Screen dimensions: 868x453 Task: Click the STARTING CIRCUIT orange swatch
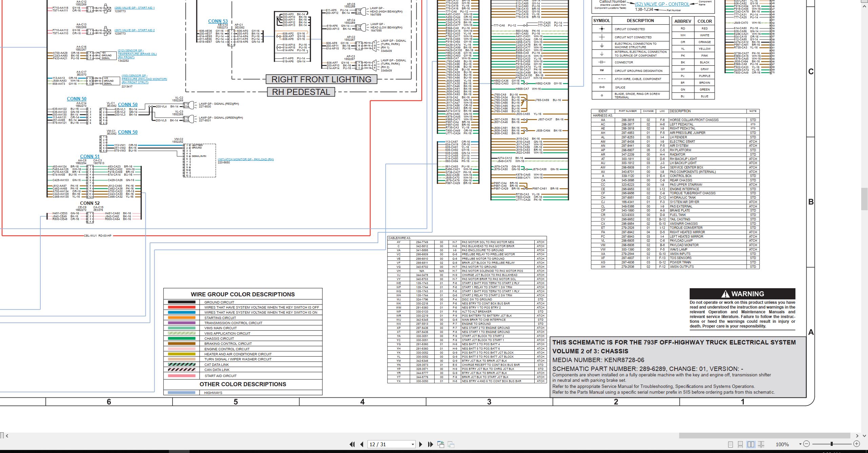[182, 318]
